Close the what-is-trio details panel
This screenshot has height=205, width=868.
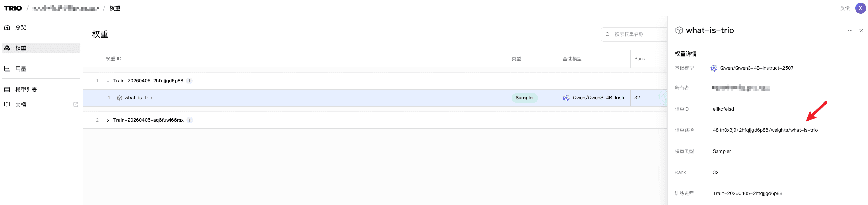(861, 31)
